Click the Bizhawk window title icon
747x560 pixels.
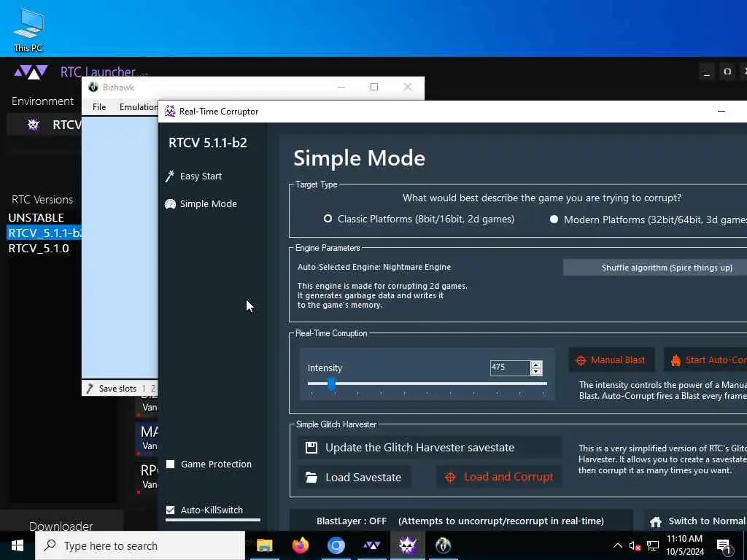tap(93, 87)
